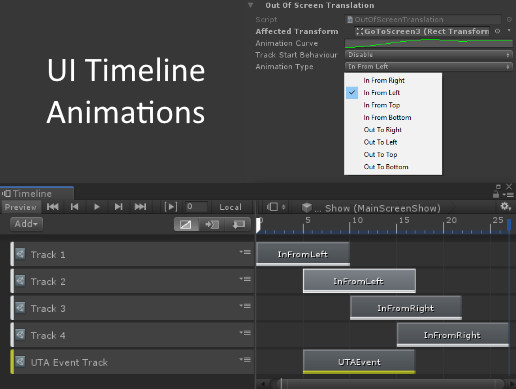
Task: Click the blue end marker on the ruler
Action: click(509, 224)
